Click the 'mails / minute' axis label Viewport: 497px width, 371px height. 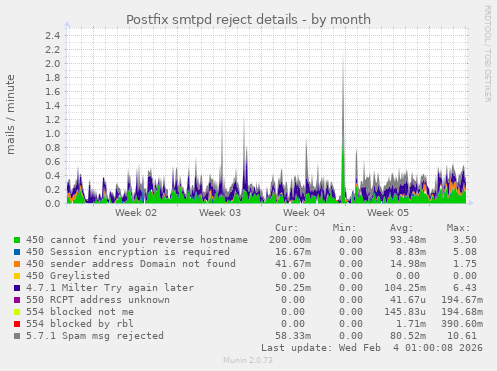pyautogui.click(x=11, y=114)
